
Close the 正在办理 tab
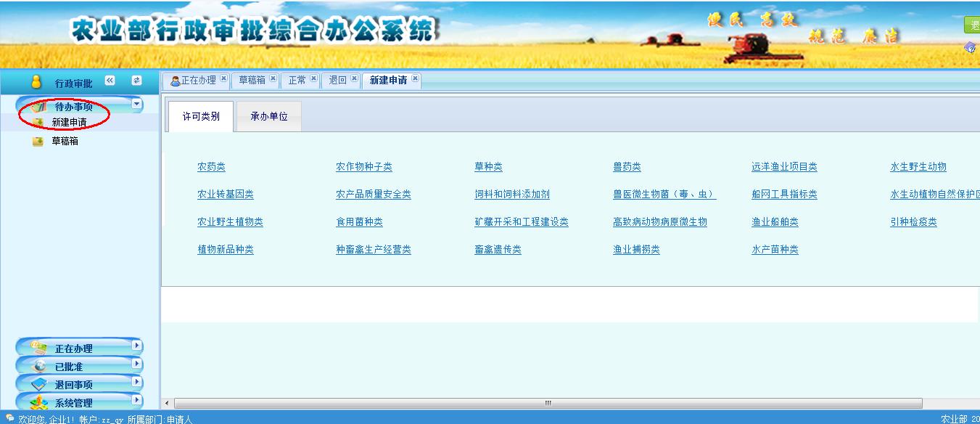223,79
